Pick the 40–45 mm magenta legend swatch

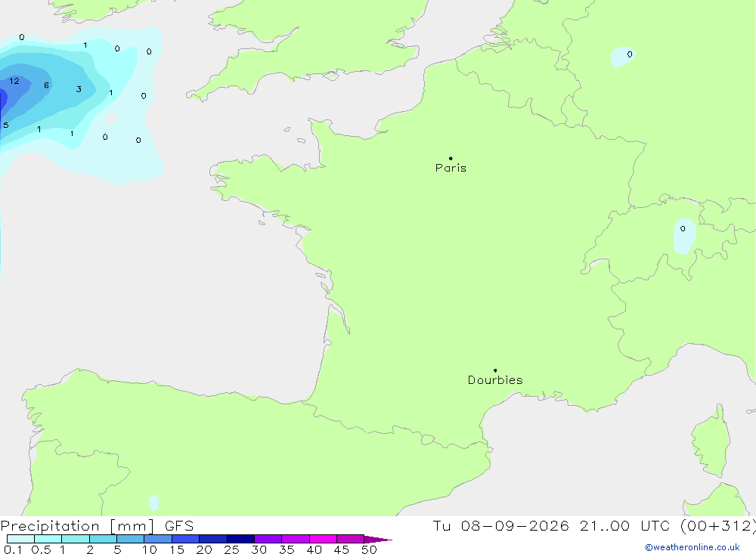(323, 539)
